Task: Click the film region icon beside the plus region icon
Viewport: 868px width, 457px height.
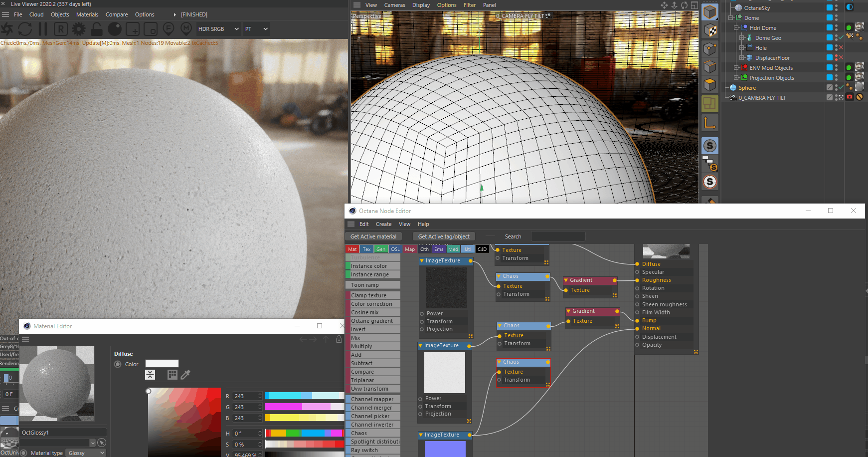Action: pos(151,29)
